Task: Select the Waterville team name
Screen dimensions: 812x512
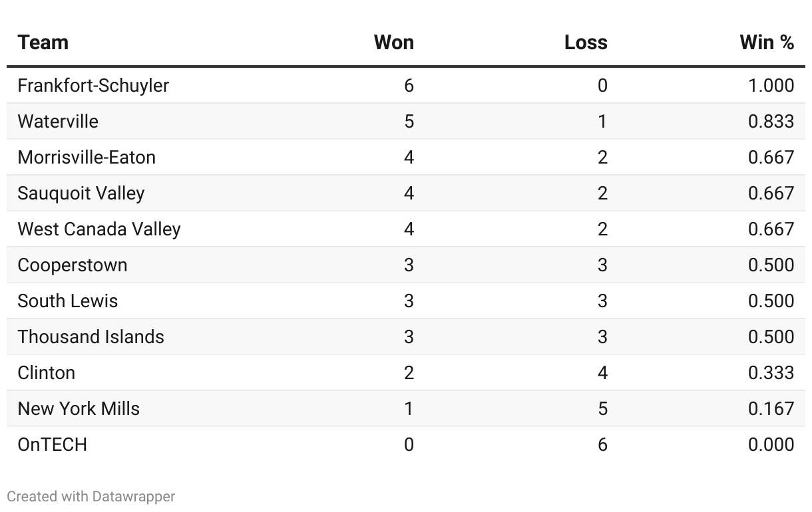Action: coord(58,121)
